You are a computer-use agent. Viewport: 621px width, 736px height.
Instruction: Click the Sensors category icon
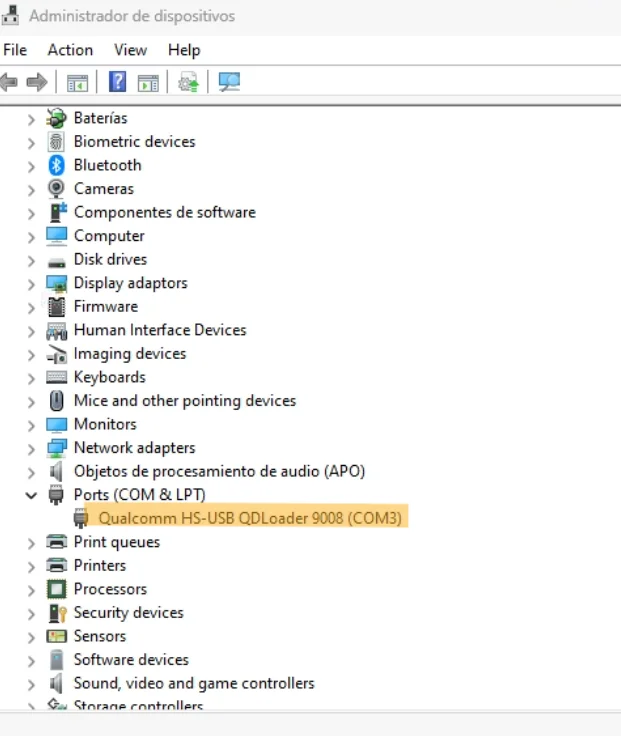point(56,636)
